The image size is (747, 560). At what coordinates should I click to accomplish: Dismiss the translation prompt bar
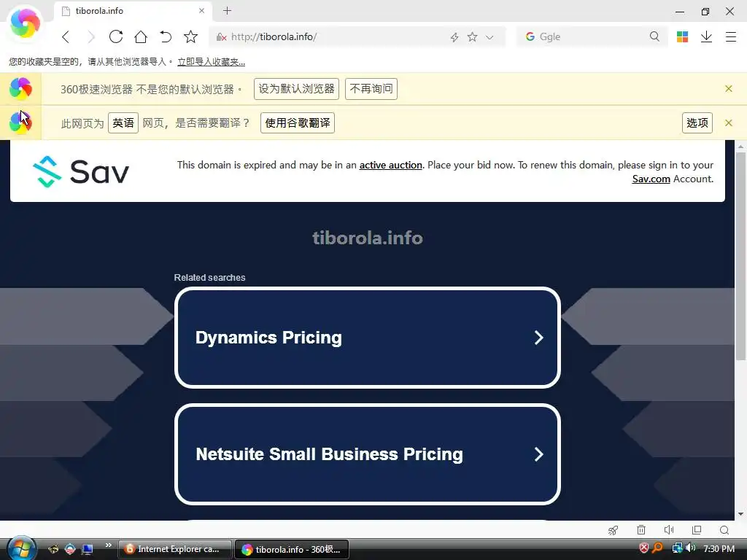pos(729,122)
